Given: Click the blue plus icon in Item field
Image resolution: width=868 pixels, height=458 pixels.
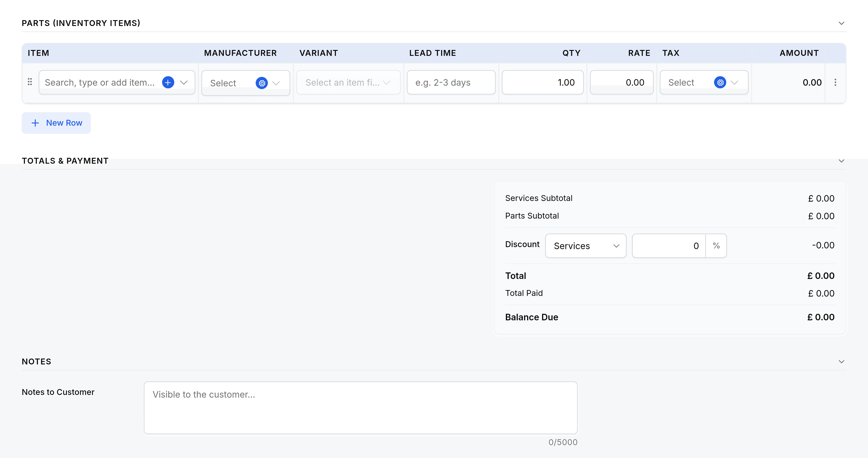Looking at the screenshot, I should 168,82.
